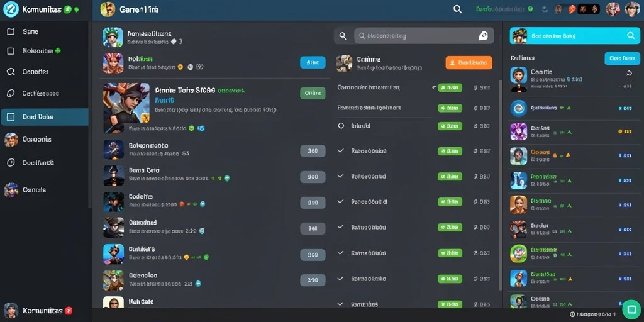Click the white tag icon inside the middle search field

(x=484, y=36)
